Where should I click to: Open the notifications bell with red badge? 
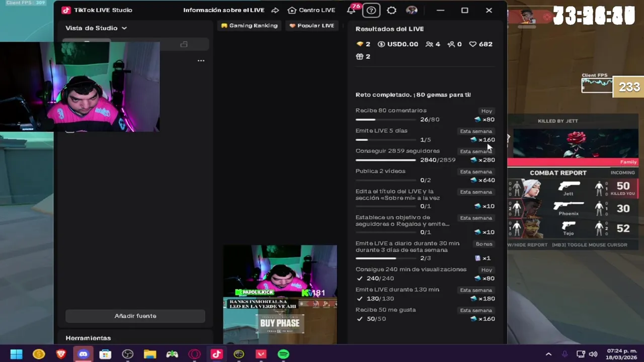[x=351, y=10]
